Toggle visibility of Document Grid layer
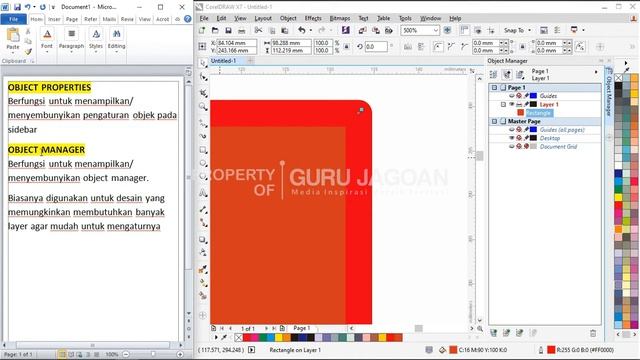 point(511,147)
